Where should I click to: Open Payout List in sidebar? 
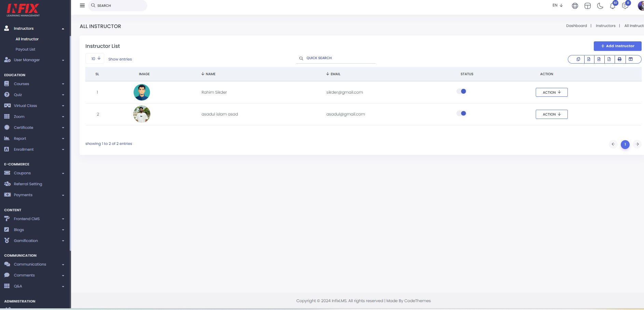tap(25, 49)
